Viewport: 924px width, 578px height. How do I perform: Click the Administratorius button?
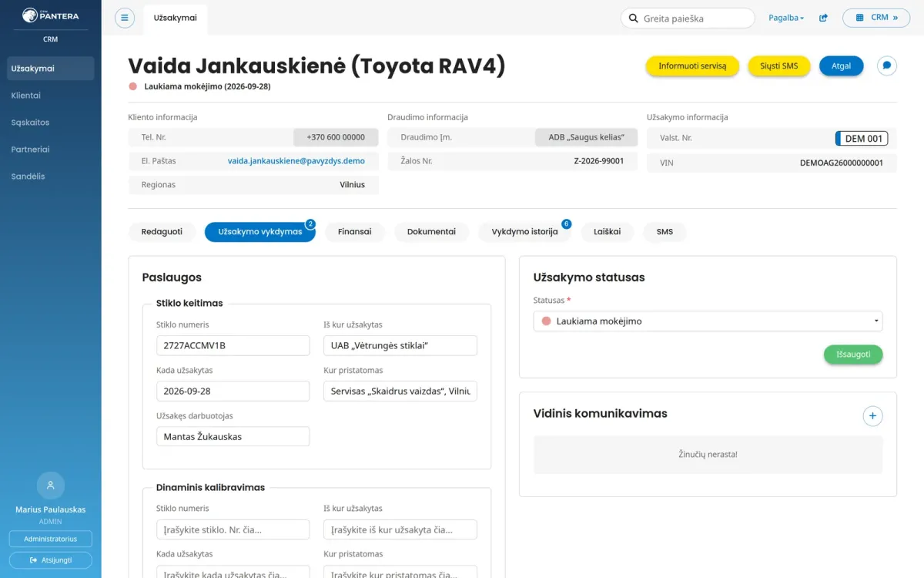(x=51, y=539)
